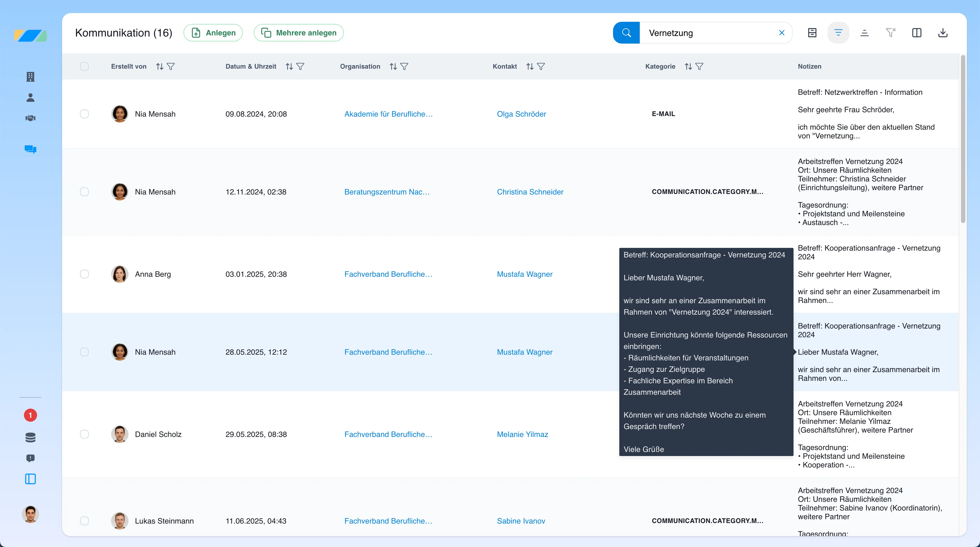Click the Anlegen button
Image resolution: width=980 pixels, height=547 pixels.
tap(213, 33)
